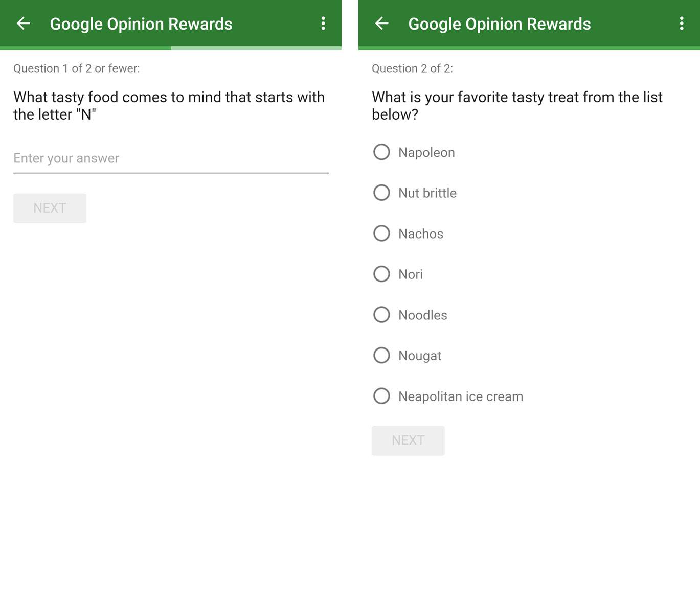Screen dimensions: 700x607
Task: Click the survey progress bar on Question 1 screen
Action: coord(171,48)
